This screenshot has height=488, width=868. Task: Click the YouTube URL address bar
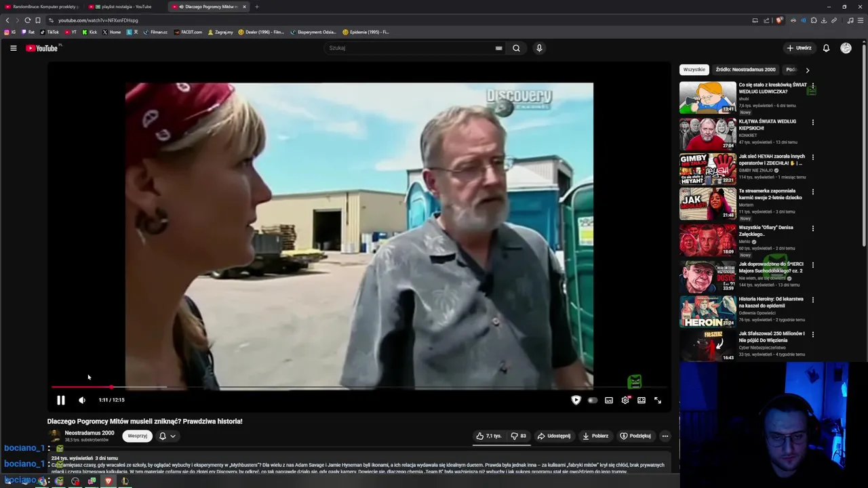(x=400, y=20)
